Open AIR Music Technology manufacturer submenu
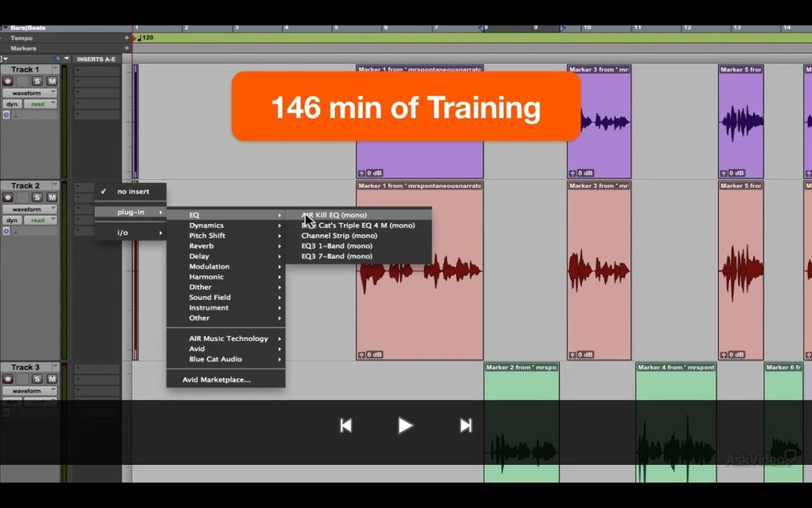The width and height of the screenshot is (812, 508). (x=226, y=338)
